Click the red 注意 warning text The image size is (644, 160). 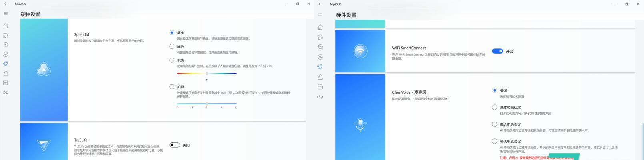click(536, 158)
